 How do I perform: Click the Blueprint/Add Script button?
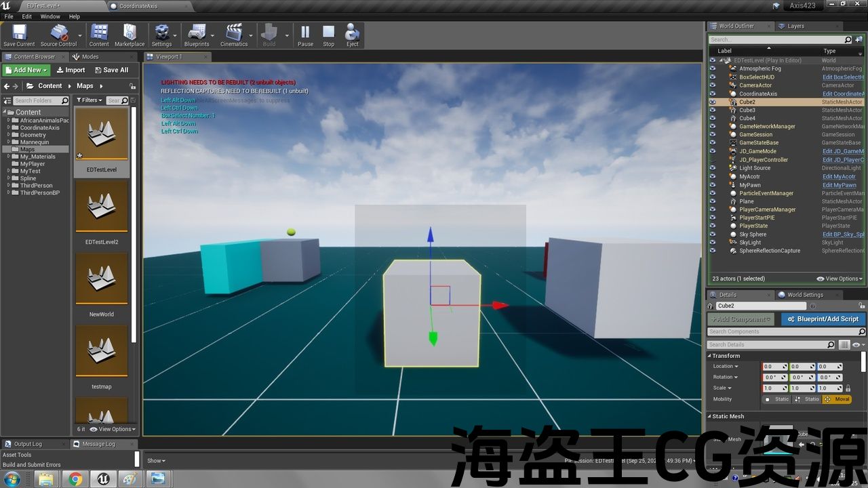(823, 319)
